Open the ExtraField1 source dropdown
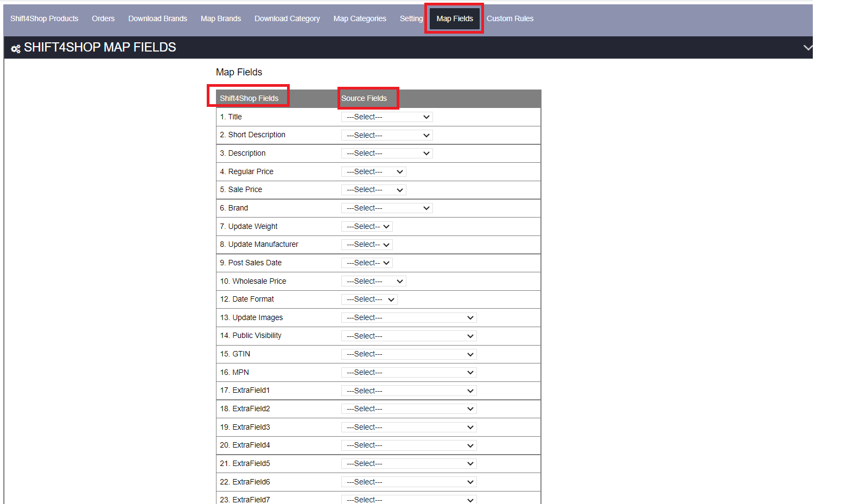Screen dimensions: 866x504 click(409, 391)
